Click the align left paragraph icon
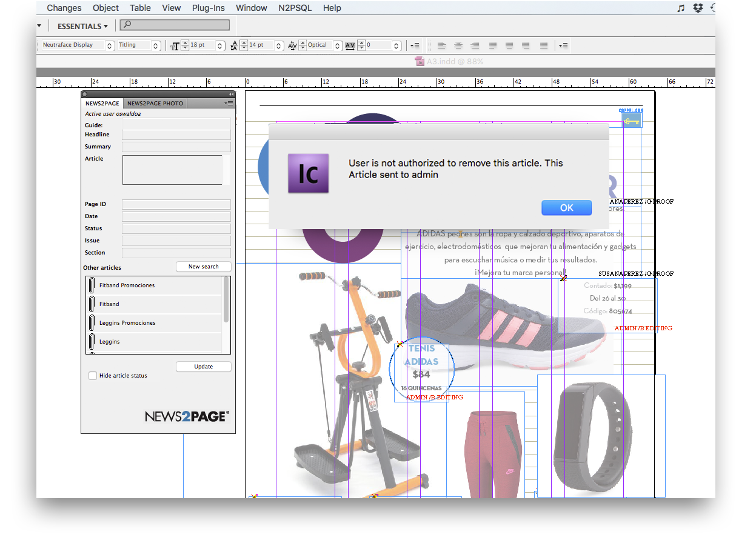 pyautogui.click(x=442, y=45)
